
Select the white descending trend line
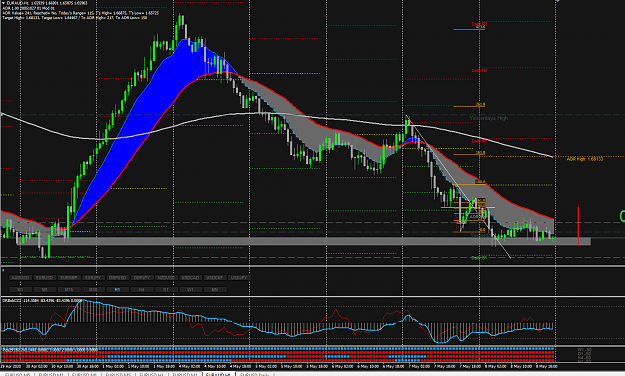(x=458, y=187)
